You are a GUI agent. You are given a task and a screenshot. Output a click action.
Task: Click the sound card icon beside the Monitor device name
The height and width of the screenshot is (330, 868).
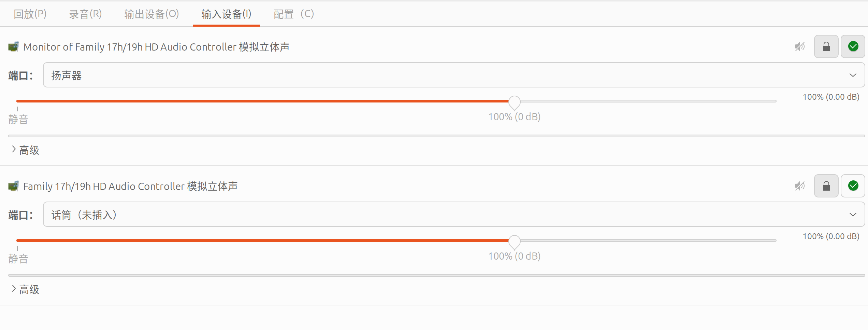[x=14, y=46]
